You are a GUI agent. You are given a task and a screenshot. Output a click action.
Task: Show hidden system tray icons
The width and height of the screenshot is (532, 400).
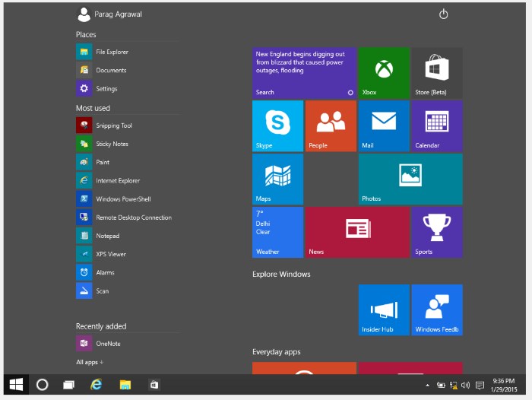point(427,385)
